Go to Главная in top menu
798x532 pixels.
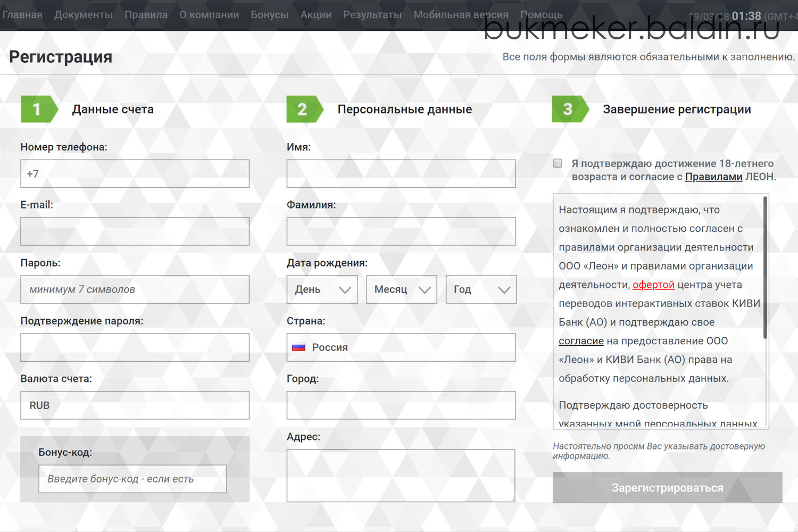tap(22, 15)
